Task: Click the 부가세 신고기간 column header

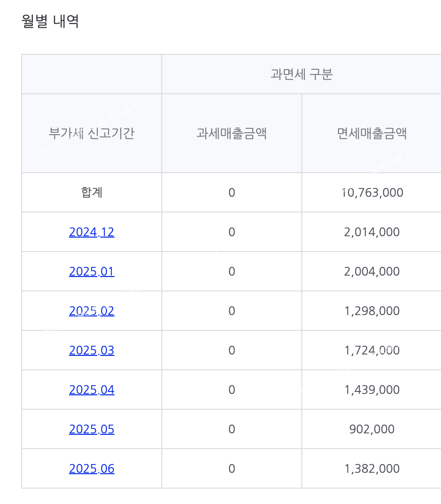Action: tap(91, 133)
